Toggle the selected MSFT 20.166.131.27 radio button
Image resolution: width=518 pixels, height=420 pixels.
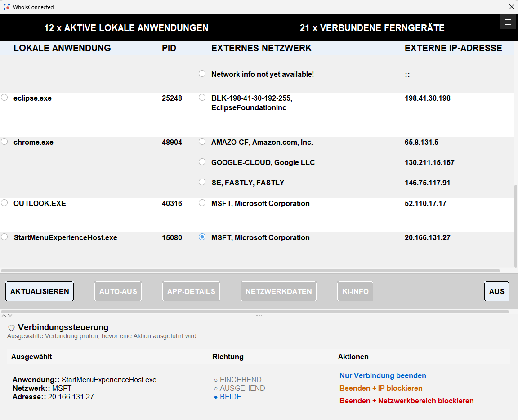point(202,237)
